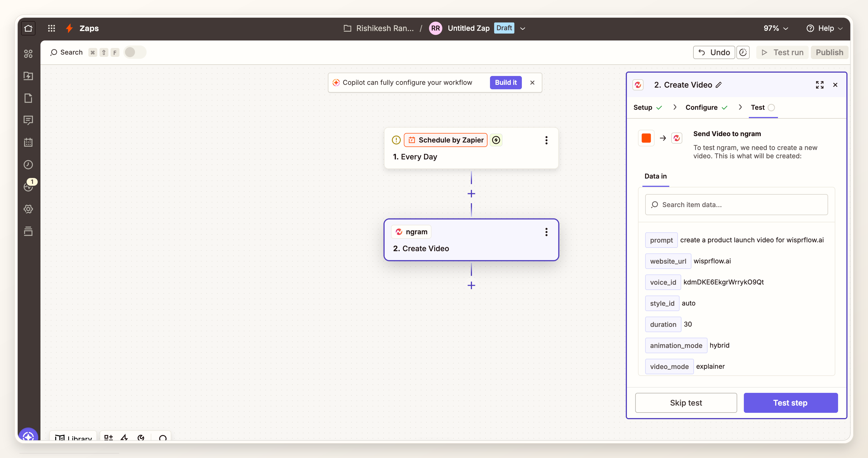This screenshot has width=868, height=458.
Task: Click the ngram icon beside Send Video
Action: point(676,138)
